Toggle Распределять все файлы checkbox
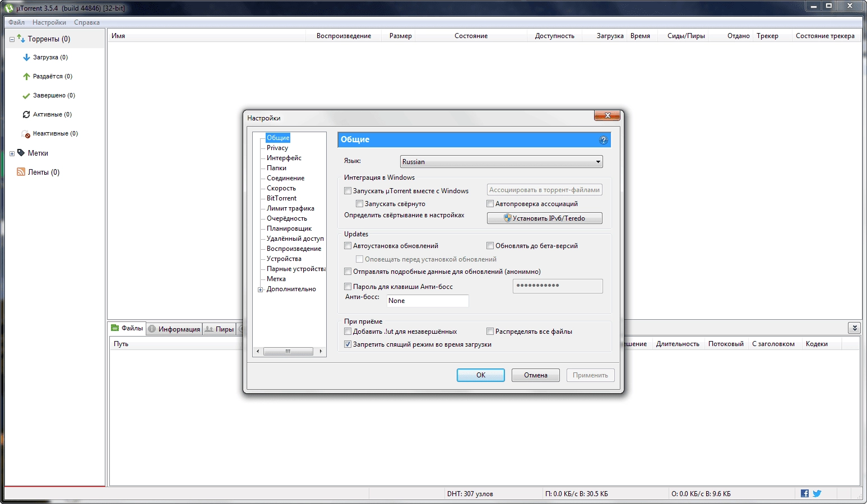This screenshot has width=867, height=504. pos(490,332)
